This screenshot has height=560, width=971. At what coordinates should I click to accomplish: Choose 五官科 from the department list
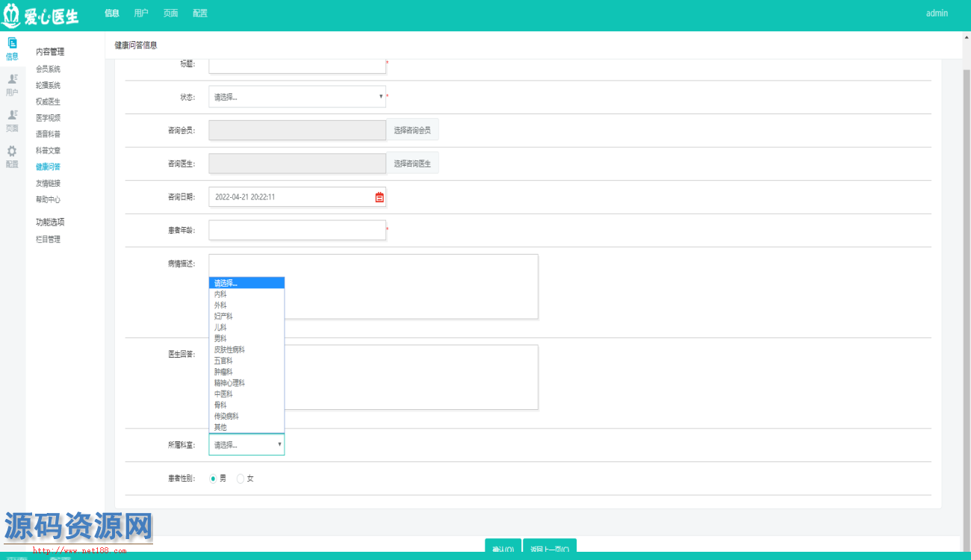pos(246,361)
